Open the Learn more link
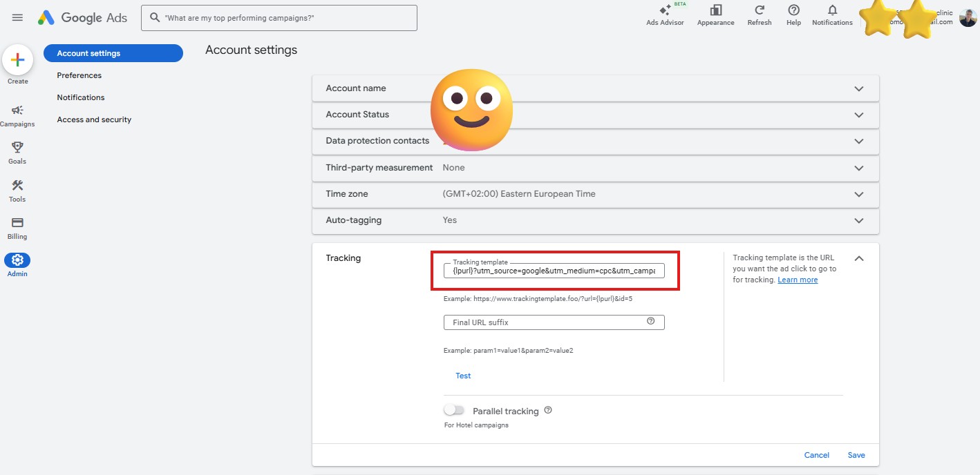 point(798,280)
